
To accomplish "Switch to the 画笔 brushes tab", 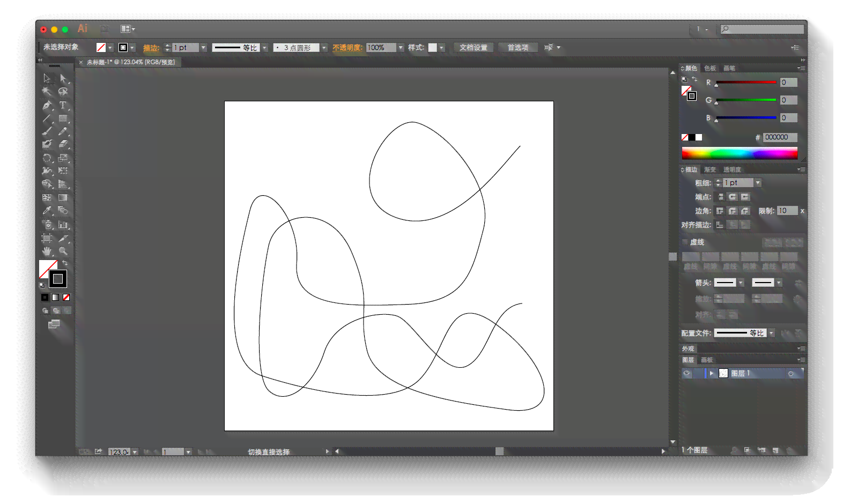I will point(729,68).
